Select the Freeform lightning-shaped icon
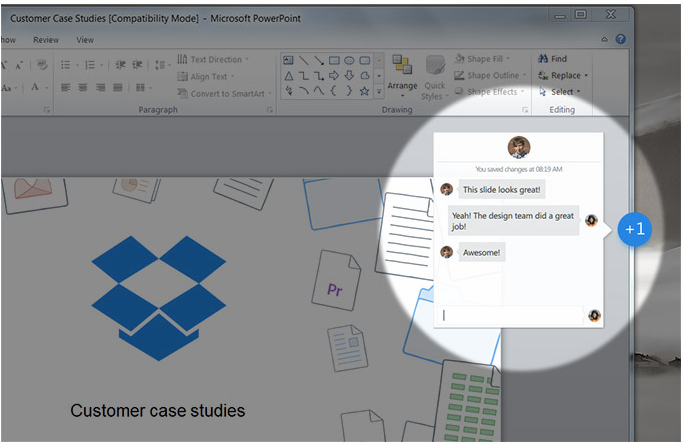The image size is (683, 445). (x=288, y=91)
